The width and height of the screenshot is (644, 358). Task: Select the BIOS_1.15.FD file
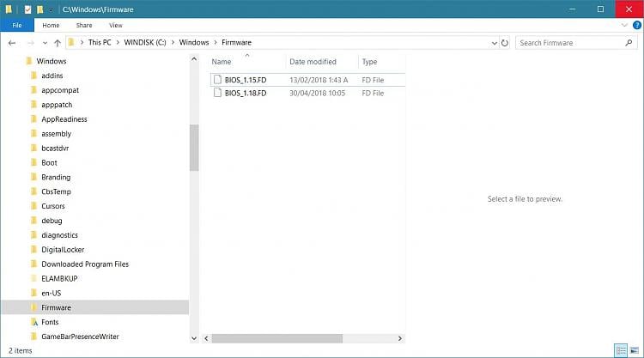(246, 80)
